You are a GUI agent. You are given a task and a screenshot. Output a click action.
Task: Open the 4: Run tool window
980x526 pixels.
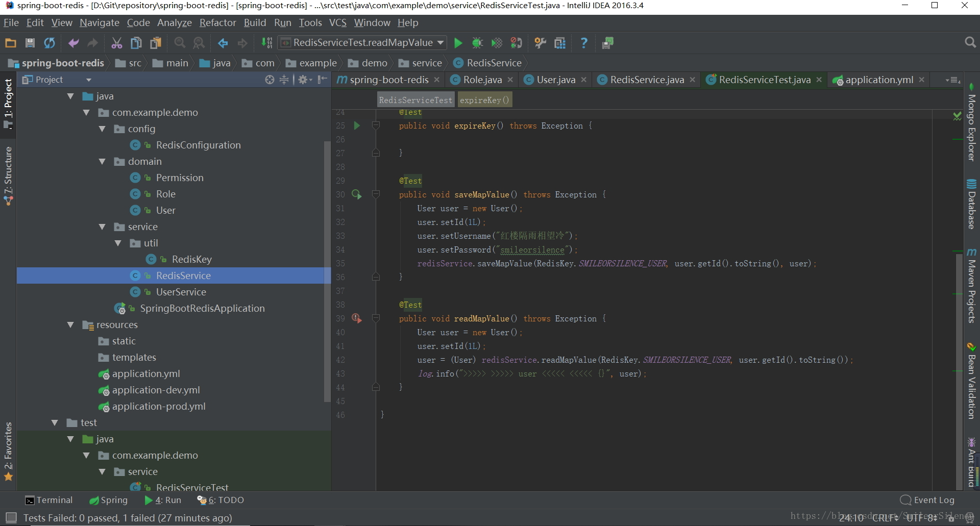[x=163, y=500]
